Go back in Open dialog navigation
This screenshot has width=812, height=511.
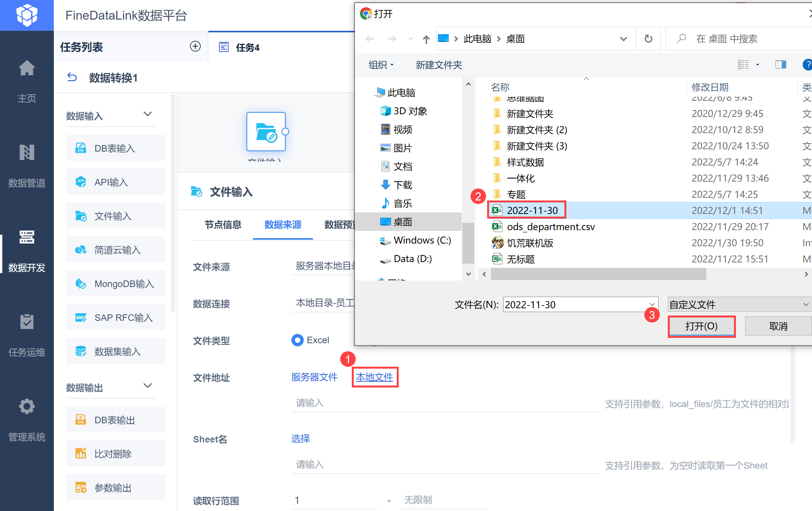(370, 39)
